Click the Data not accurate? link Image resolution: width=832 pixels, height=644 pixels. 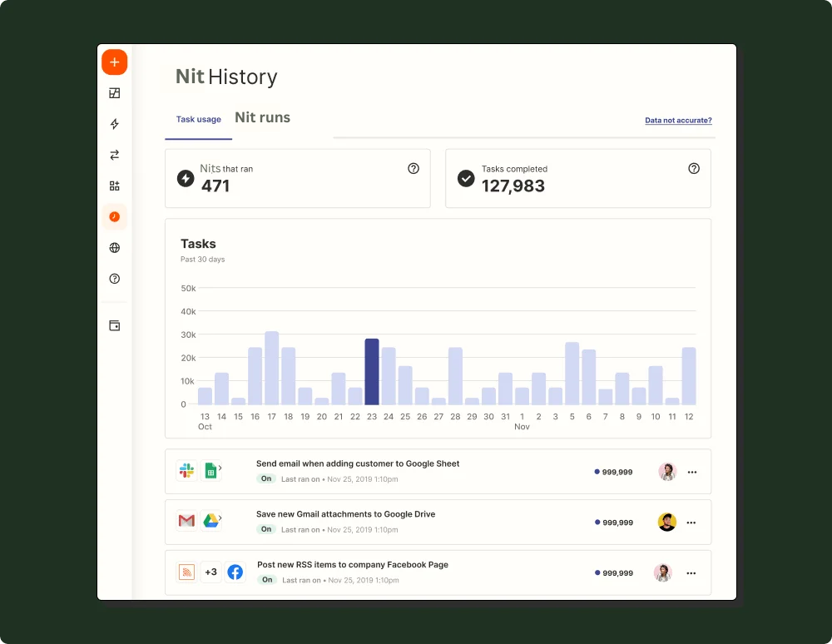[x=678, y=121]
